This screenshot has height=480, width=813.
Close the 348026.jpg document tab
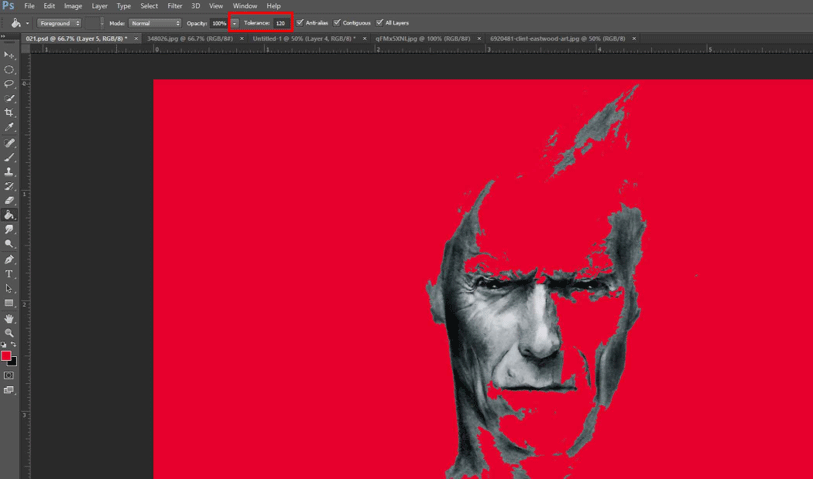pos(242,38)
